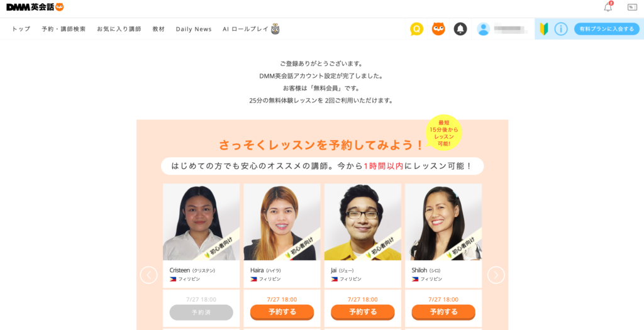Open お気に入り講師 menu item
Image resolution: width=644 pixels, height=330 pixels.
[119, 29]
